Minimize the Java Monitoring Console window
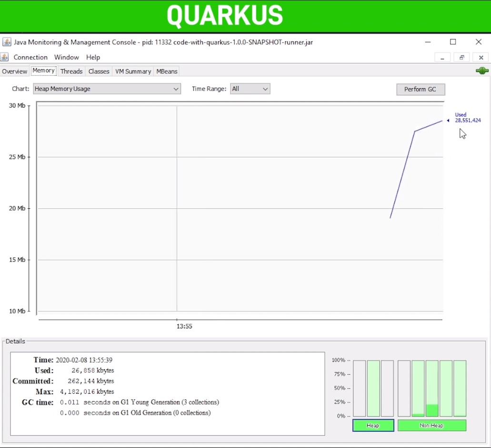This screenshot has width=491, height=448. pyautogui.click(x=428, y=42)
